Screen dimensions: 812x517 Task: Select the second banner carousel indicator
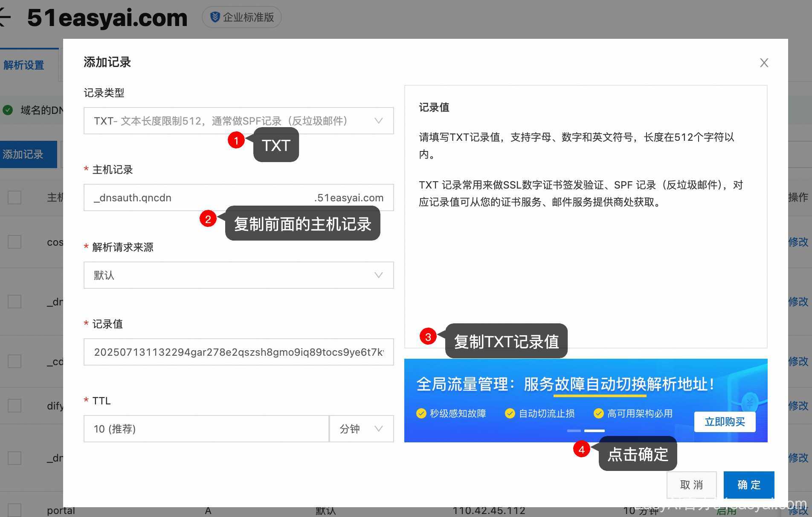point(594,431)
